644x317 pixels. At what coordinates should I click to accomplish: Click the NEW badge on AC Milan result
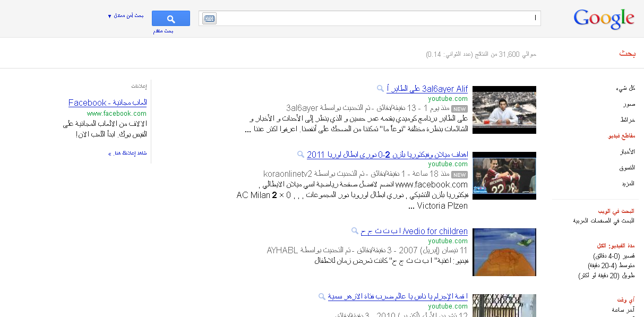tap(459, 175)
